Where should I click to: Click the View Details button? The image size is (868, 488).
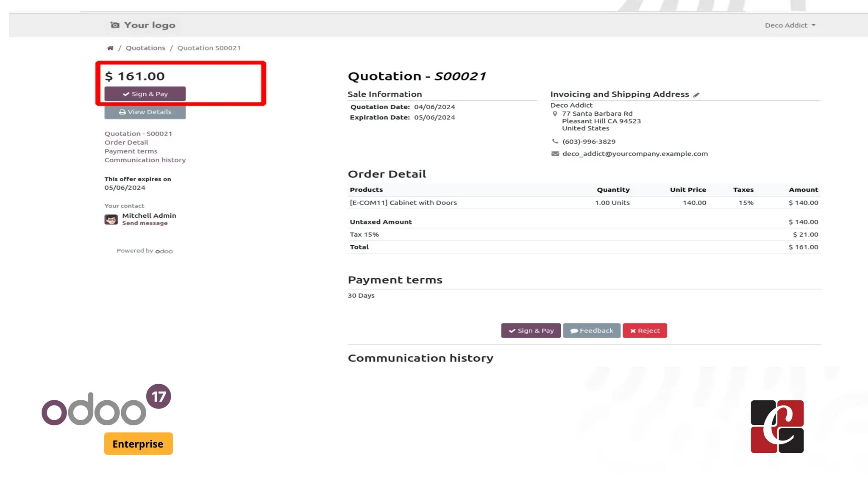145,112
